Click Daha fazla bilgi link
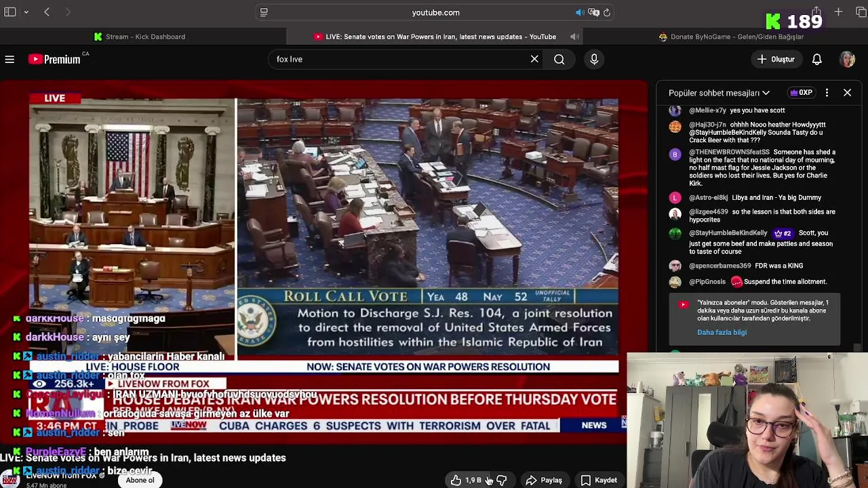 [x=722, y=332]
